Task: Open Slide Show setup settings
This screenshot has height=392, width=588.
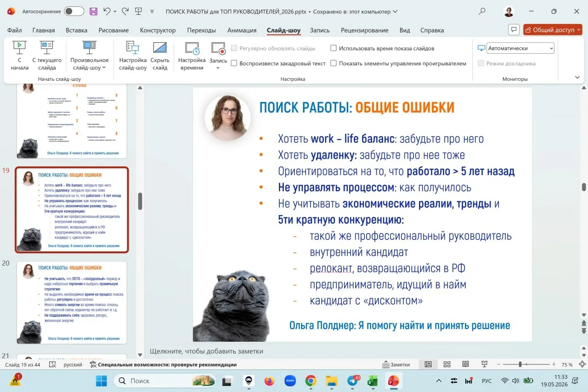Action: 133,56
